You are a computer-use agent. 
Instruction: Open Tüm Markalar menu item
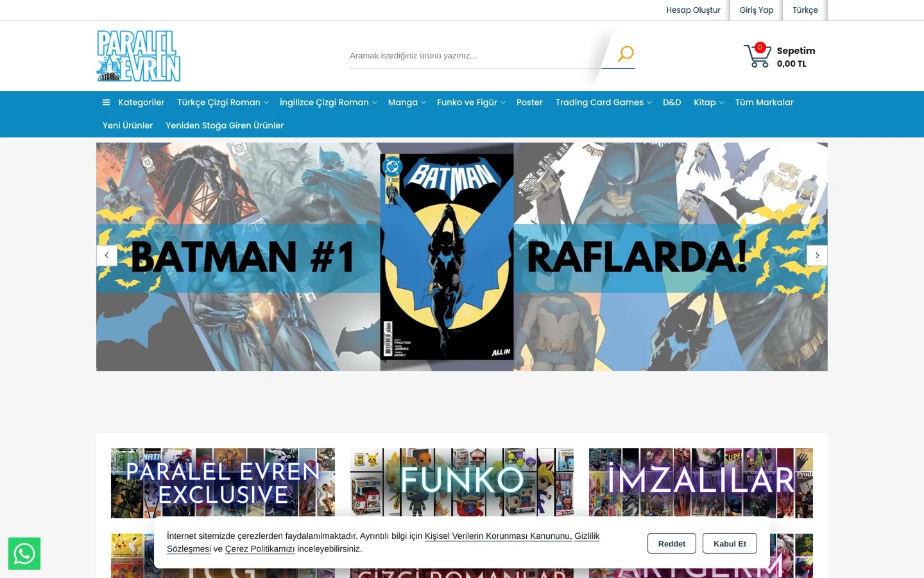tap(764, 103)
